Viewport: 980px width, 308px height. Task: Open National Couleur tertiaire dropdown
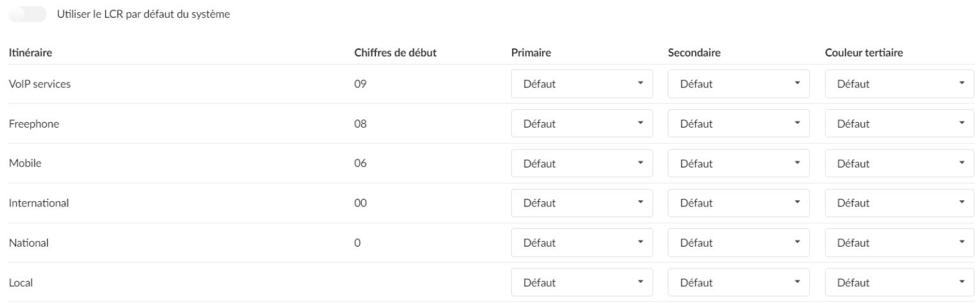click(x=899, y=243)
